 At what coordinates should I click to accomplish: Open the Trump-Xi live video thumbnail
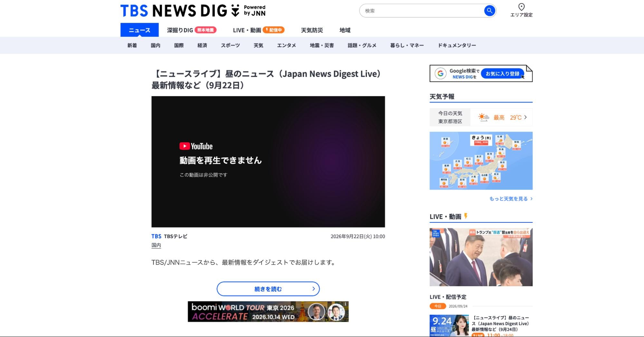(481, 257)
